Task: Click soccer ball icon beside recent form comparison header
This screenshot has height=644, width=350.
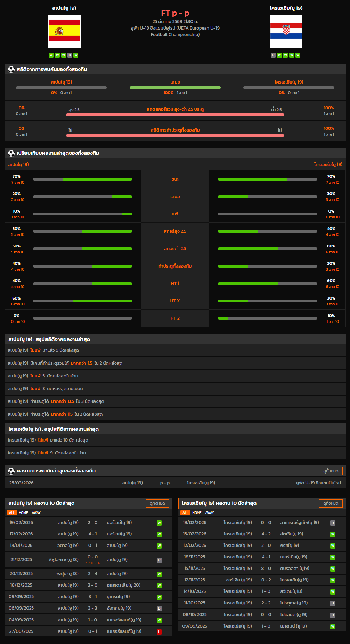Action: pyautogui.click(x=11, y=153)
